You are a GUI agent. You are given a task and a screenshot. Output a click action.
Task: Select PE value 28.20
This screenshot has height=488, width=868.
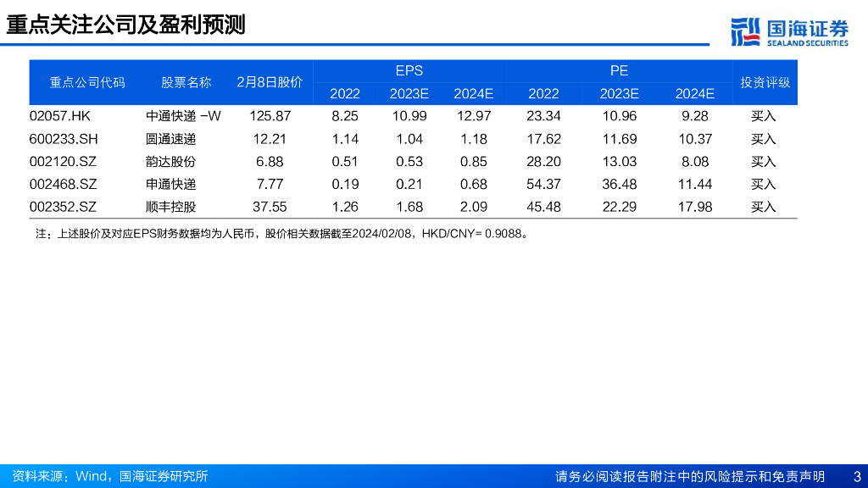[x=543, y=162]
